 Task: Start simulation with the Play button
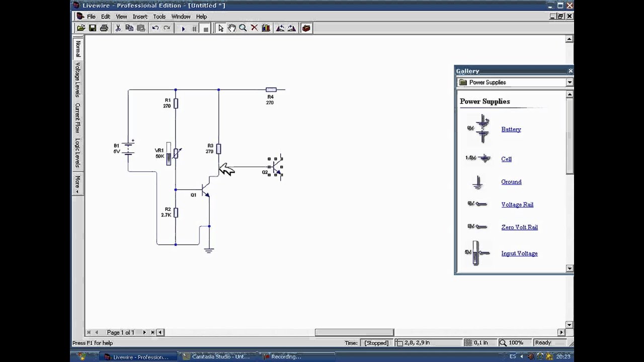pos(183,29)
